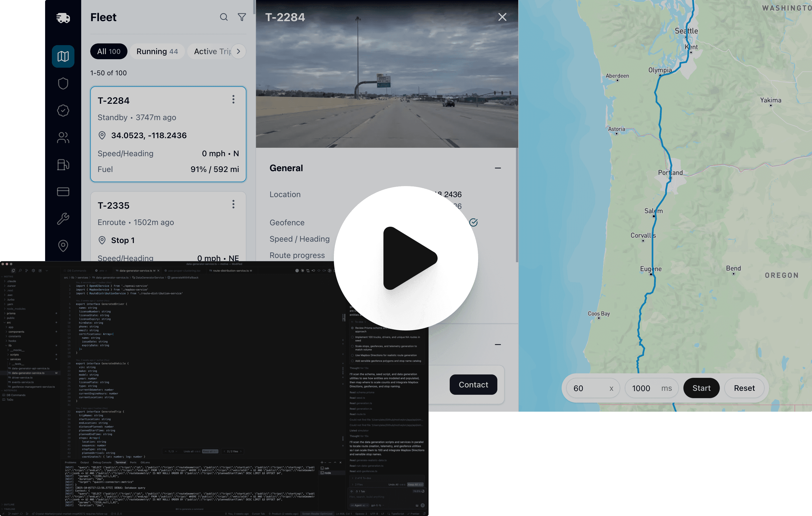The width and height of the screenshot is (812, 516).
Task: Collapse the General section
Action: point(498,168)
